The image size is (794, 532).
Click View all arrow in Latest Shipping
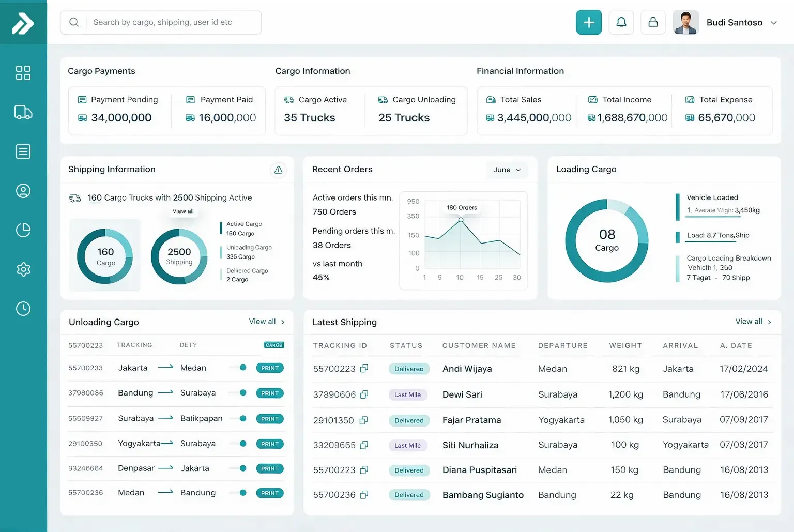pos(769,322)
